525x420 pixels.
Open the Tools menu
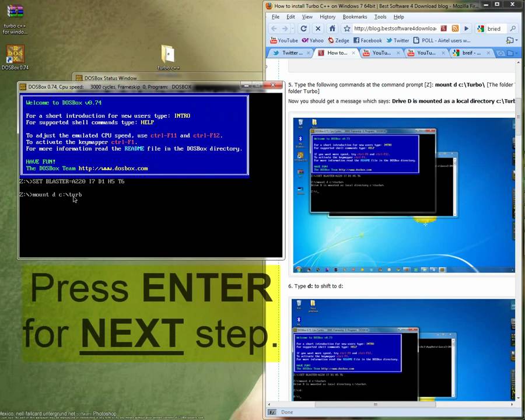click(x=380, y=17)
